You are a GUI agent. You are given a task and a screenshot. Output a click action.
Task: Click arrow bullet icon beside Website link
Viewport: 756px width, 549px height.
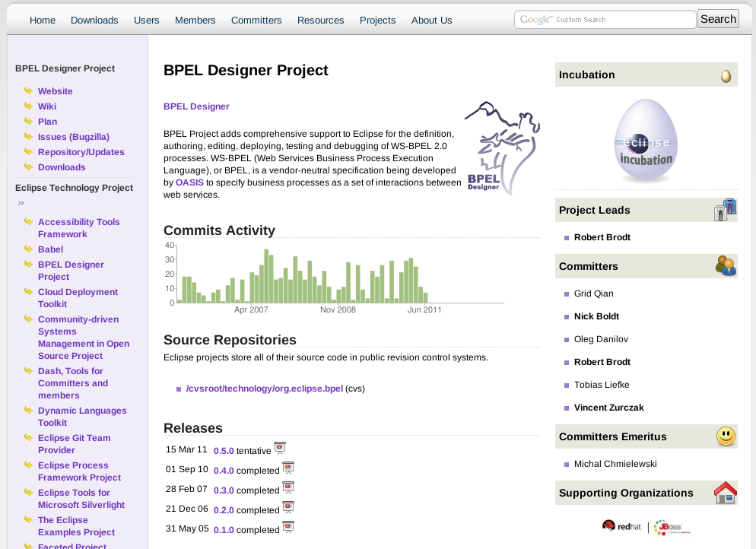pyautogui.click(x=28, y=90)
